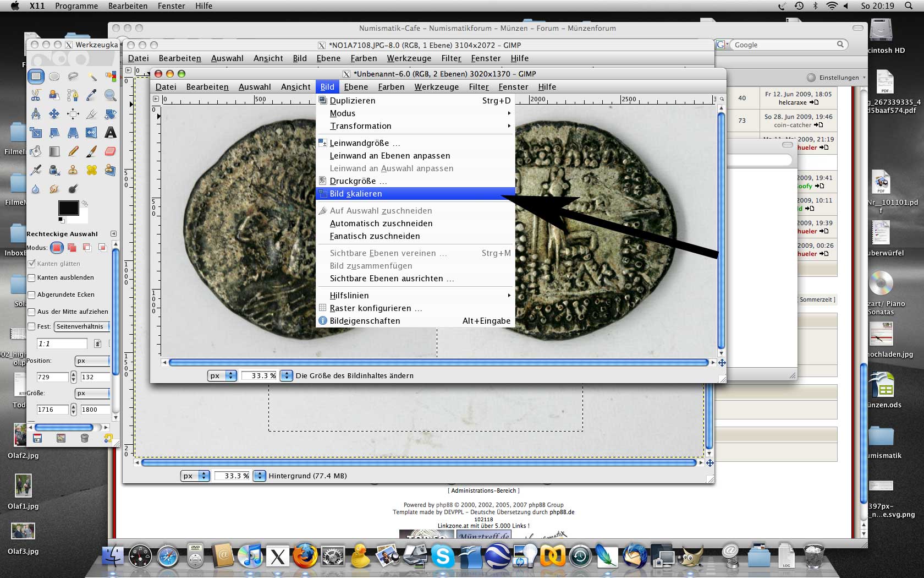This screenshot has height=578, width=924.
Task: Activate the Move tool
Action: click(54, 114)
